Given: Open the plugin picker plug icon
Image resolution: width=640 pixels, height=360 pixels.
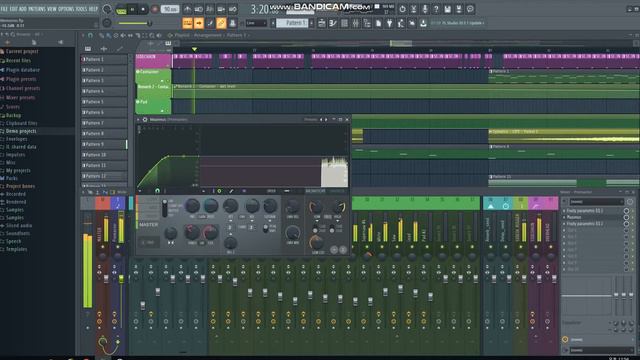Looking at the screenshot, I should tap(389, 23).
